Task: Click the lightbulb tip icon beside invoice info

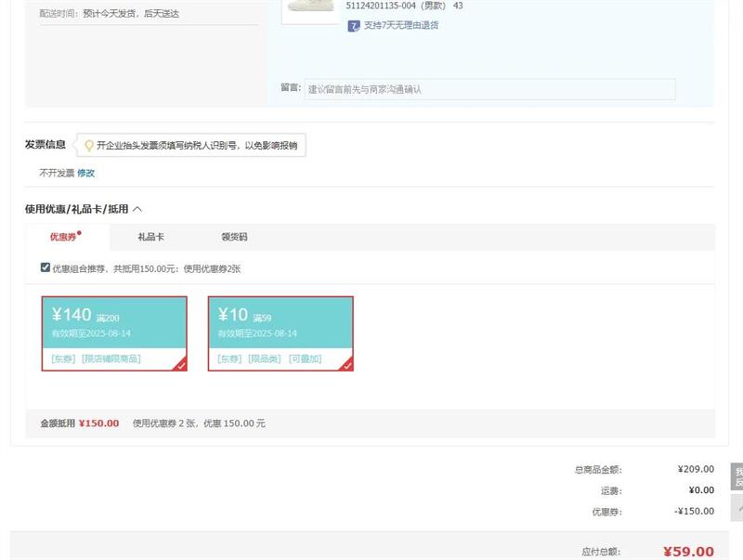Action: [x=89, y=146]
